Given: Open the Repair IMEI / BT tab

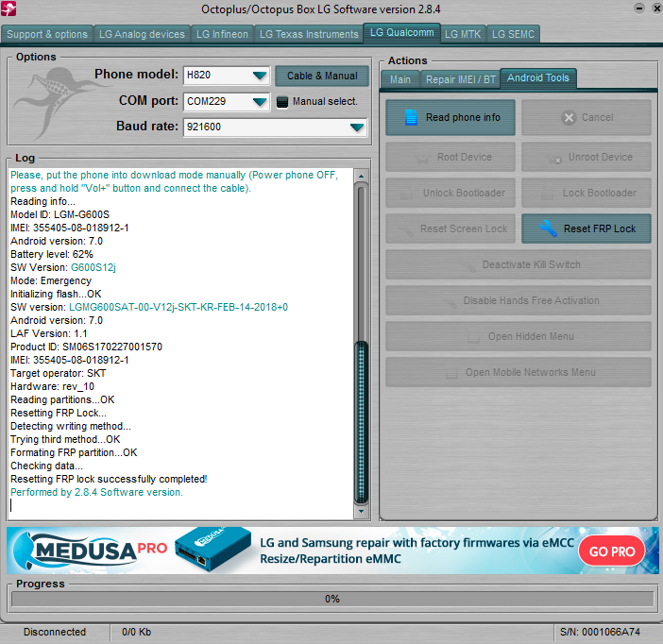Looking at the screenshot, I should pyautogui.click(x=461, y=79).
